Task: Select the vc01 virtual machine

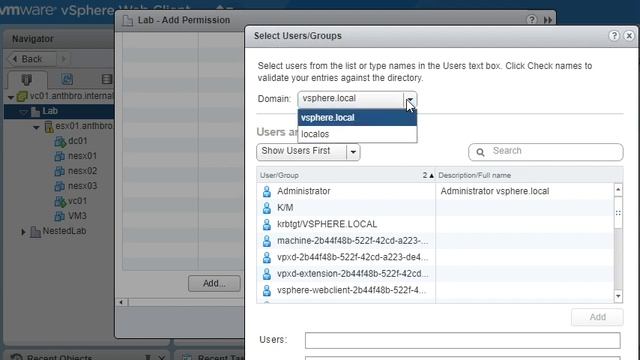Action: [x=77, y=201]
